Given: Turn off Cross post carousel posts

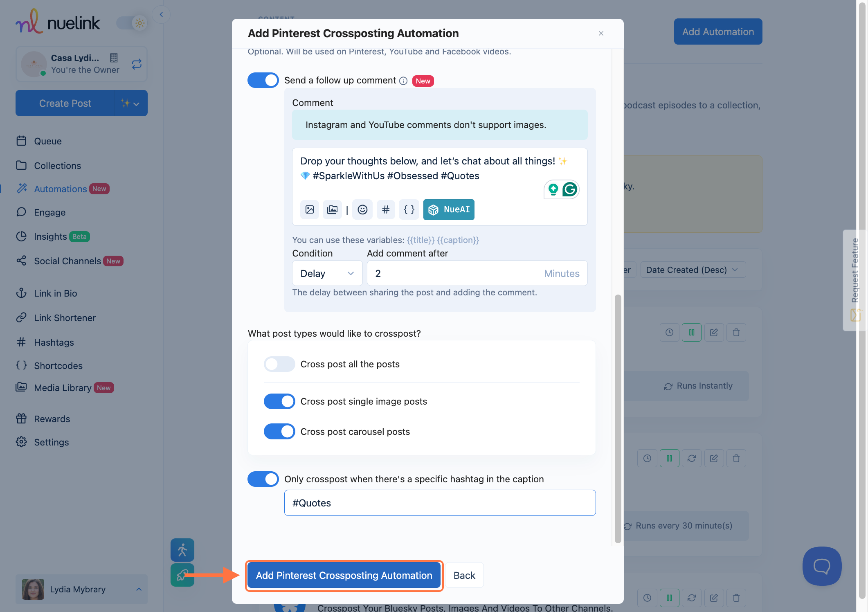Looking at the screenshot, I should coord(279,432).
